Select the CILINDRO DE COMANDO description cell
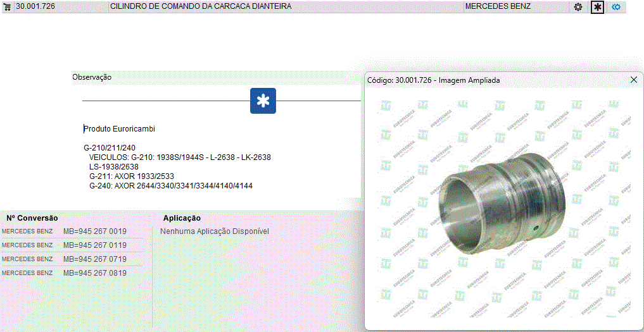644x332 pixels. click(x=201, y=6)
